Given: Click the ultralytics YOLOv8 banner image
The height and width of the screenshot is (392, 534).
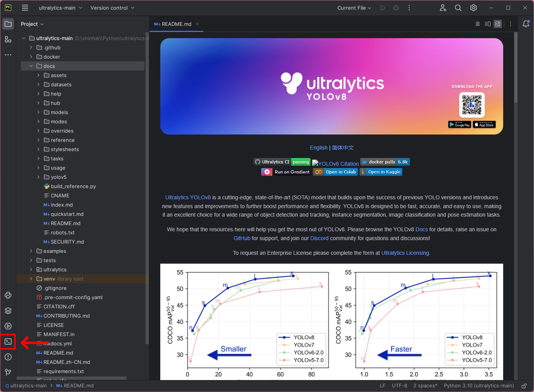Looking at the screenshot, I should [x=331, y=86].
